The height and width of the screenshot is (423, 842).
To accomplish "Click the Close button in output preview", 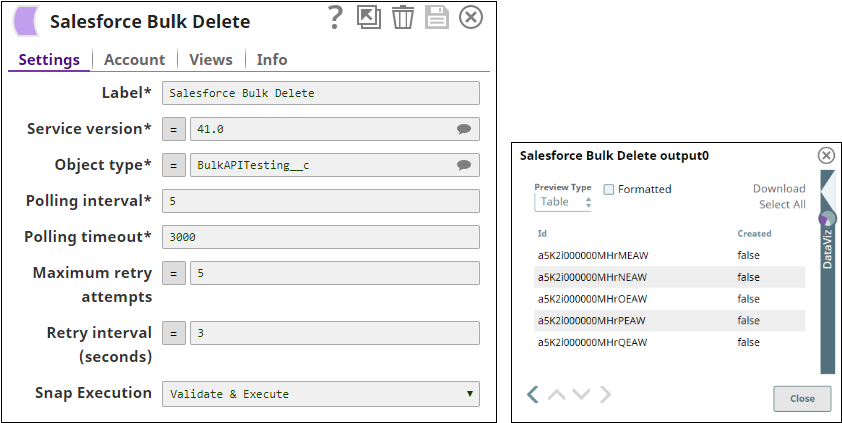I will tap(802, 398).
